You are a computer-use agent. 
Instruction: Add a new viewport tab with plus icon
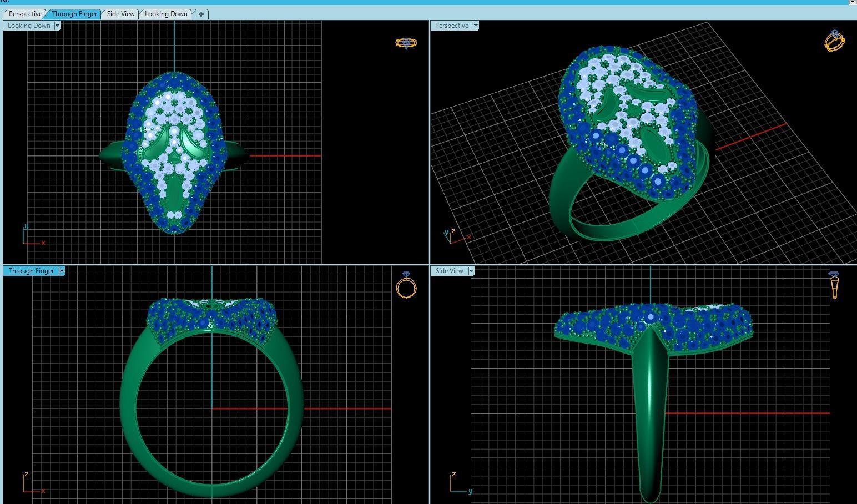point(201,14)
